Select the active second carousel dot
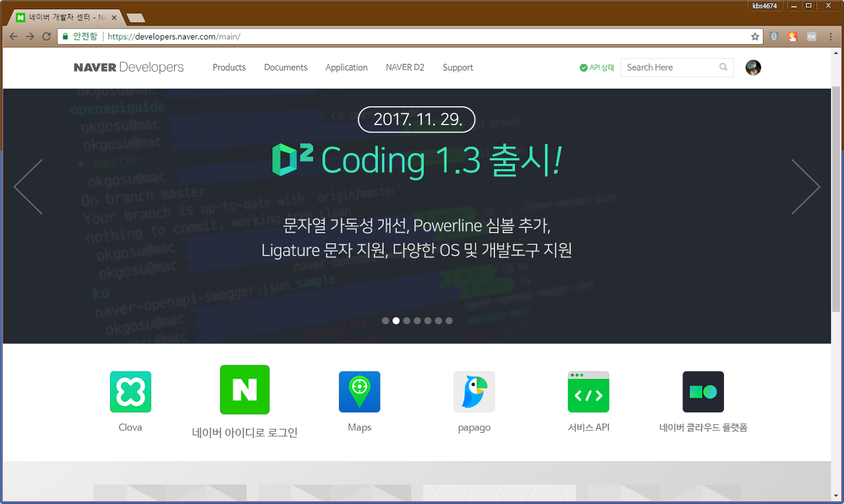The width and height of the screenshot is (844, 504). (x=396, y=321)
